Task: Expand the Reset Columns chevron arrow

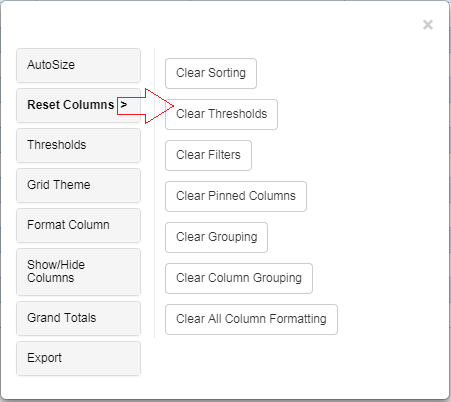Action: [x=124, y=105]
